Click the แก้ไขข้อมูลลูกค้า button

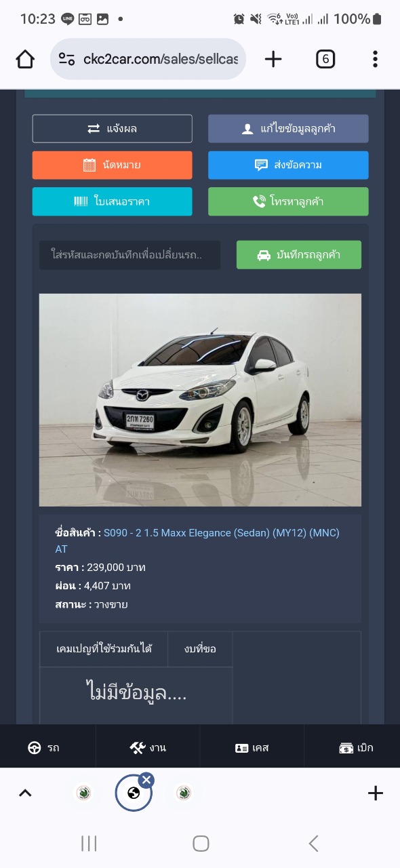click(288, 129)
